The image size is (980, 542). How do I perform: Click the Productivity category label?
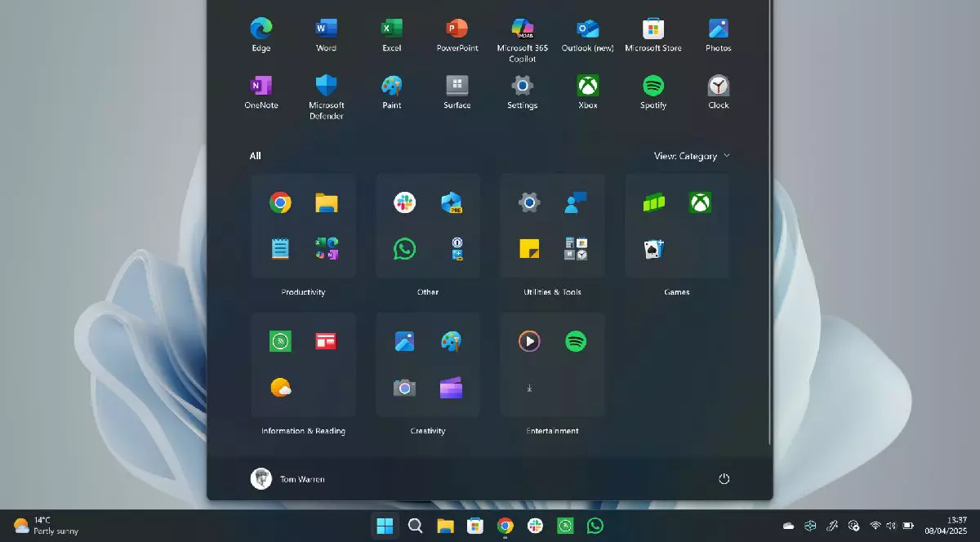click(x=303, y=292)
